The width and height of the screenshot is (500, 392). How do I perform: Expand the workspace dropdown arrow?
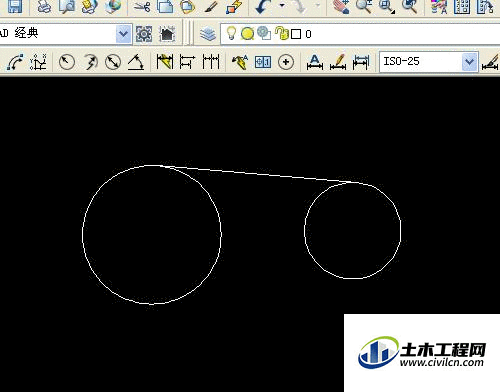[123, 34]
